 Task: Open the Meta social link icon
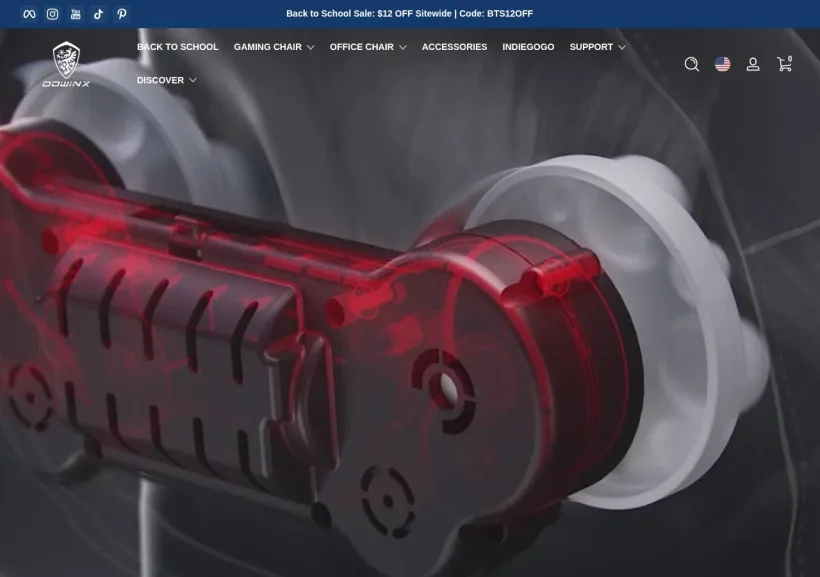[x=29, y=14]
